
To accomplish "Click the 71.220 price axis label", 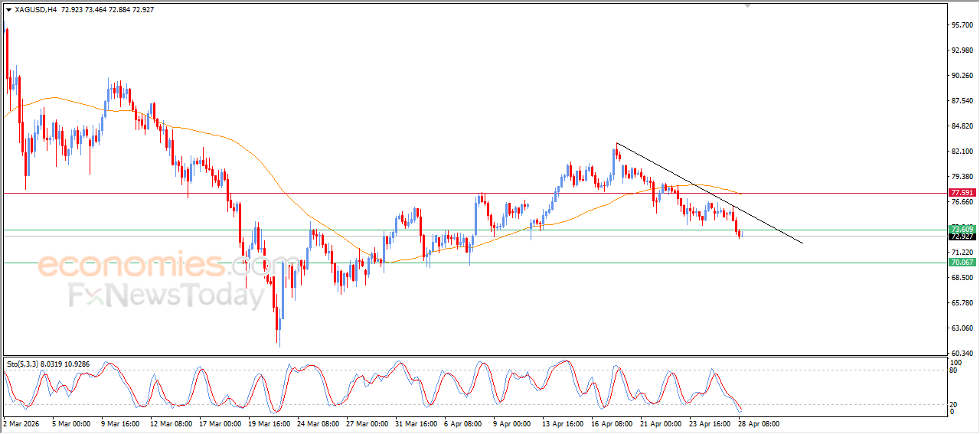I will coord(962,253).
